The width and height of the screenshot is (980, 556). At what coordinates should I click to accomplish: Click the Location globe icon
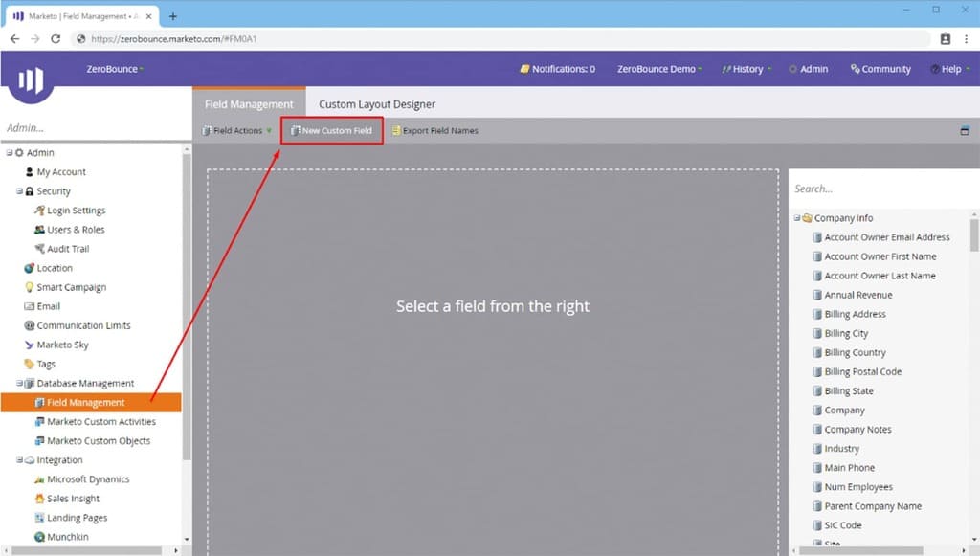(x=29, y=268)
